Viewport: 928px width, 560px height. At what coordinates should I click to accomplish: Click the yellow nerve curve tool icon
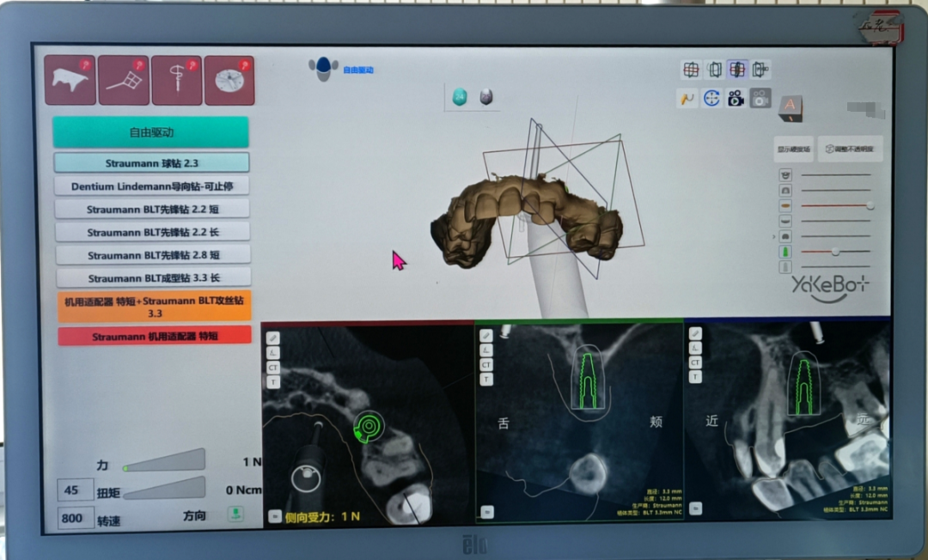687,98
